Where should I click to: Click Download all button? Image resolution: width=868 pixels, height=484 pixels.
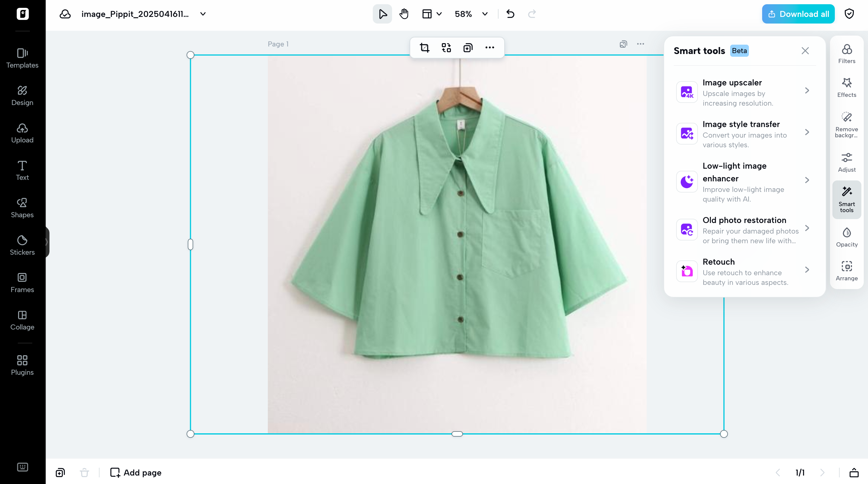click(798, 14)
